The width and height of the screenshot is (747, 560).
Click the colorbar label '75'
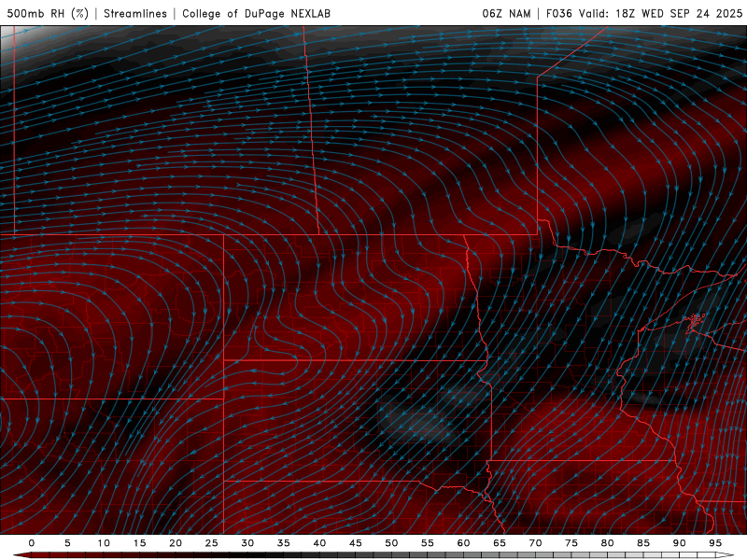coord(571,543)
